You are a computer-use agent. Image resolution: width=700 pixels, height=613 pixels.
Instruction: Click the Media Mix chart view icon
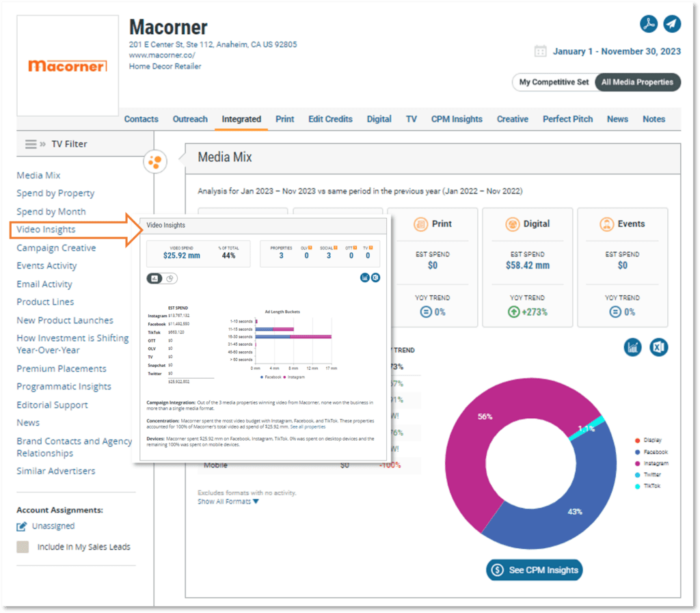coord(632,347)
